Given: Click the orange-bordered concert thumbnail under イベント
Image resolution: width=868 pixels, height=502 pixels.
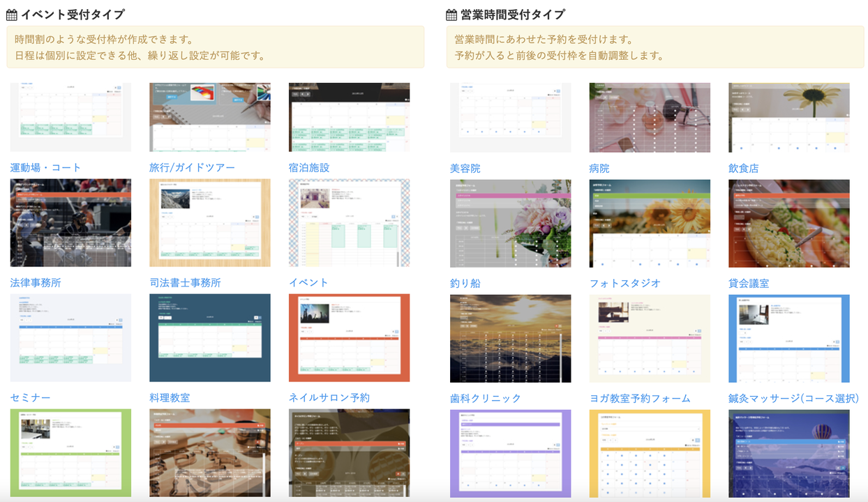Looking at the screenshot, I should [350, 337].
